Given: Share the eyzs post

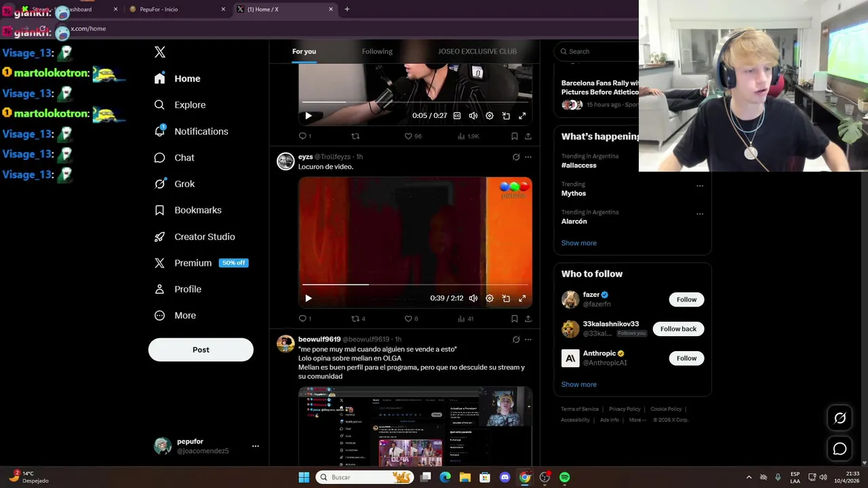Looking at the screenshot, I should tap(528, 319).
